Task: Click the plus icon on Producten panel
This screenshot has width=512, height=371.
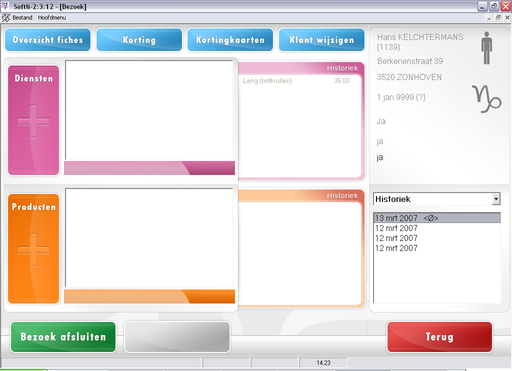Action: point(33,250)
